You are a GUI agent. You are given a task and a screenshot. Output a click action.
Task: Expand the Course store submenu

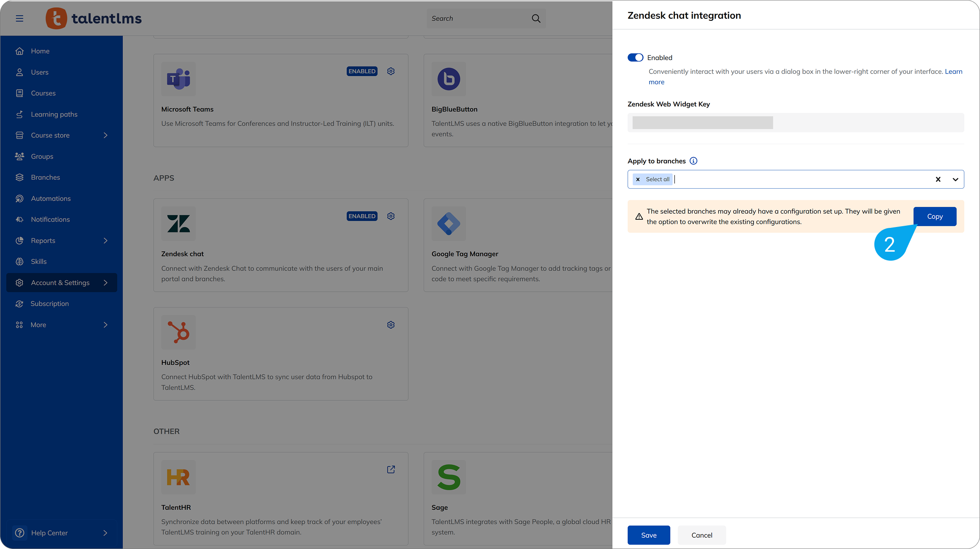[x=106, y=135]
